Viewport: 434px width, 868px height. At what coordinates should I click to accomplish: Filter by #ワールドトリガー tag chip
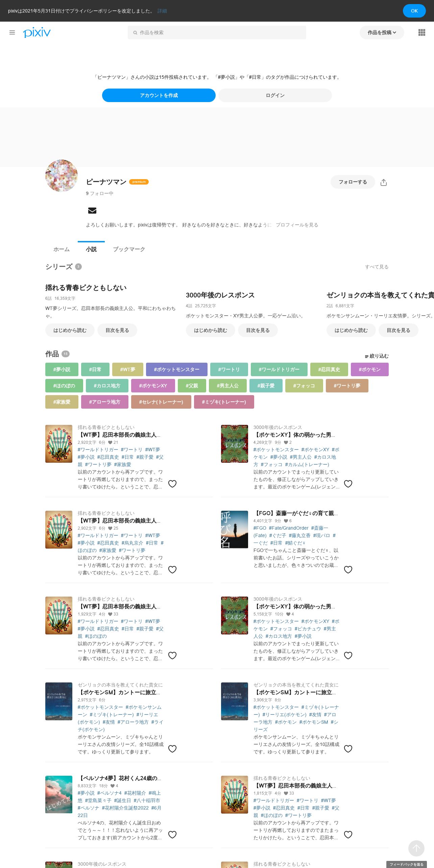click(x=279, y=369)
